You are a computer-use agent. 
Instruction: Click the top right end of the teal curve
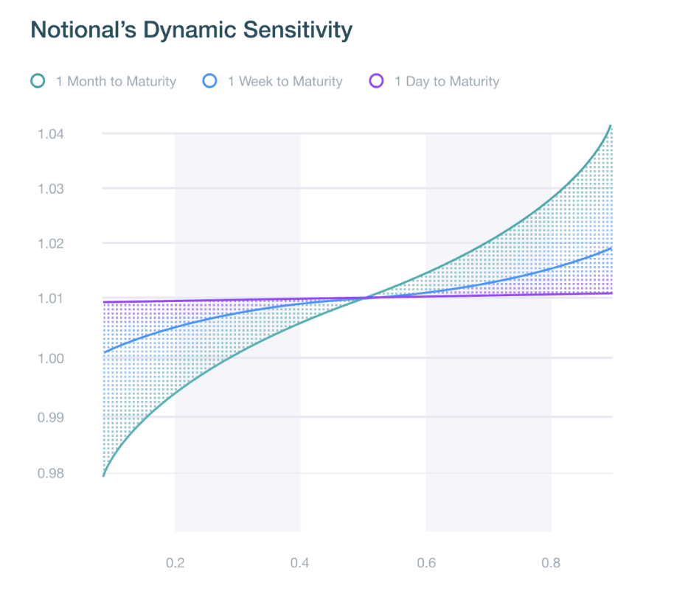click(x=611, y=126)
